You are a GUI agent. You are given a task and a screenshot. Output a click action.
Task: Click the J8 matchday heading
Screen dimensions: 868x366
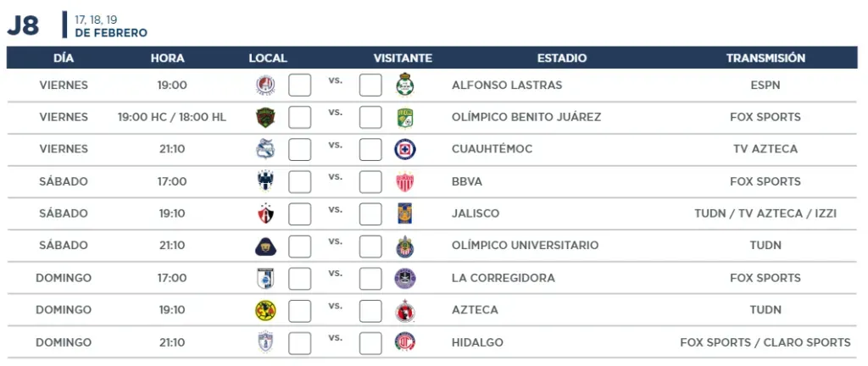[x=23, y=26]
